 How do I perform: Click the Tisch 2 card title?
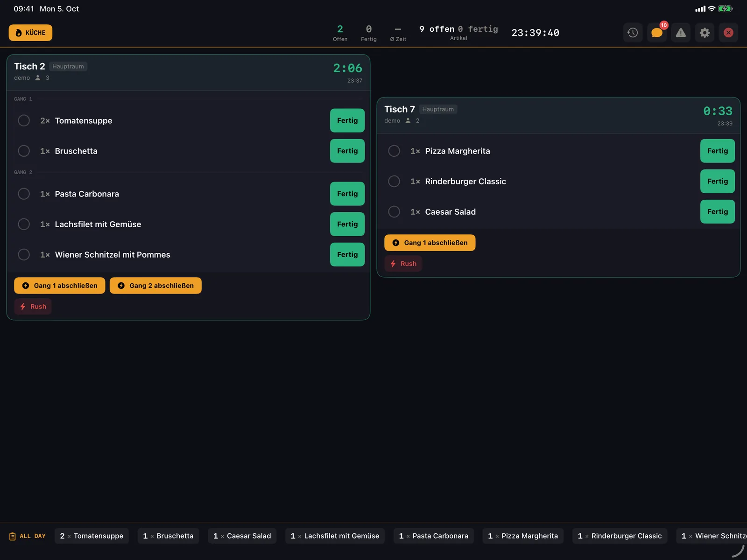[x=29, y=66]
